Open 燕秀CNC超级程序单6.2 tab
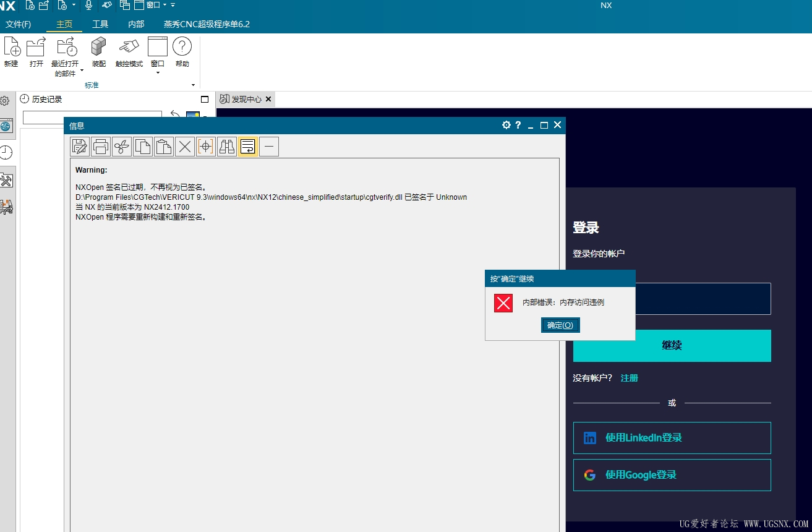 pos(207,24)
